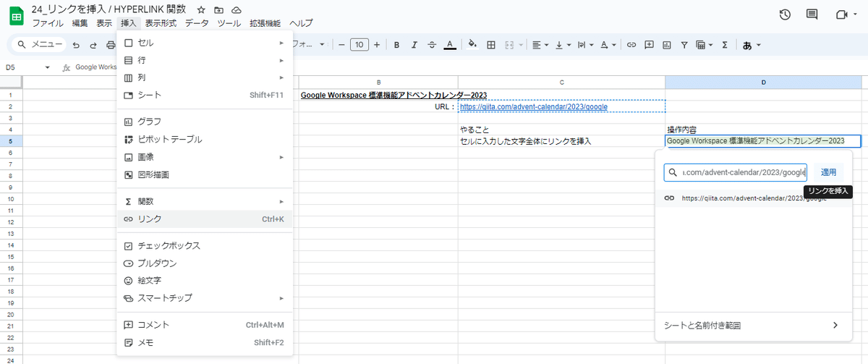Open the 拡張機能 menu
This screenshot has width=868, height=364.
265,23
